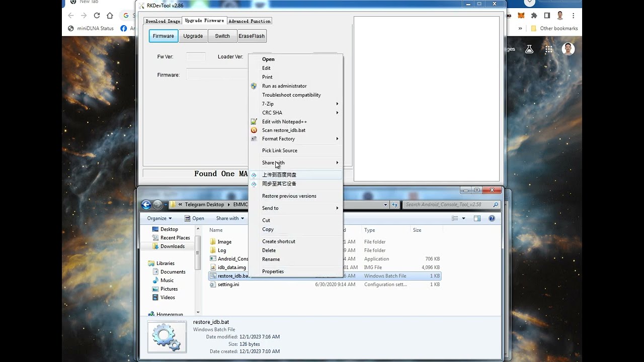This screenshot has height=362, width=644.
Task: Click the search magnifier in Explorer search box
Action: click(x=496, y=205)
